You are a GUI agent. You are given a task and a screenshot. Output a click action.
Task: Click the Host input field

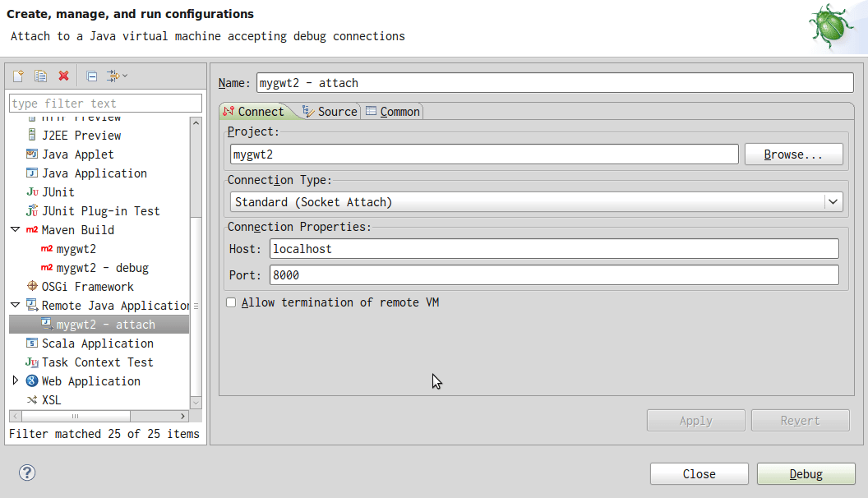(x=493, y=248)
